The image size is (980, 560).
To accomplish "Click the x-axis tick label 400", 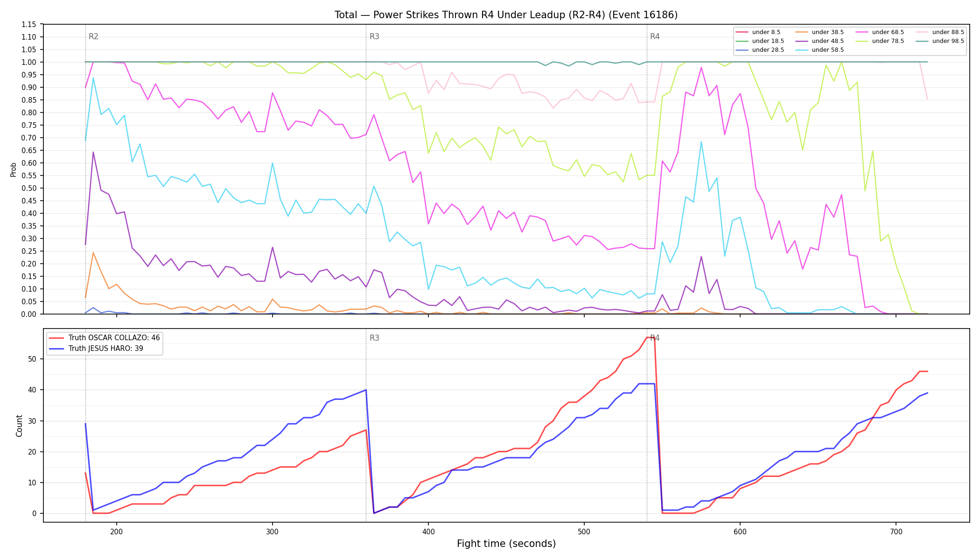I will coord(428,531).
